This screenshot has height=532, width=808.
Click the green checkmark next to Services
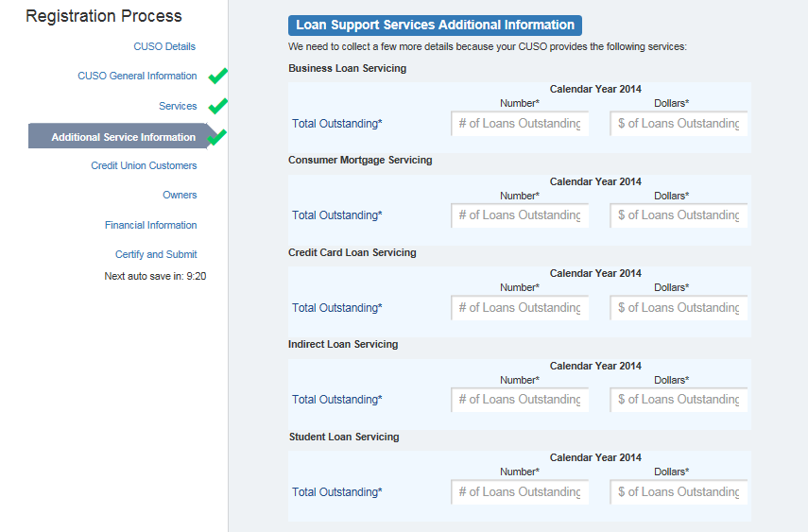[218, 106]
